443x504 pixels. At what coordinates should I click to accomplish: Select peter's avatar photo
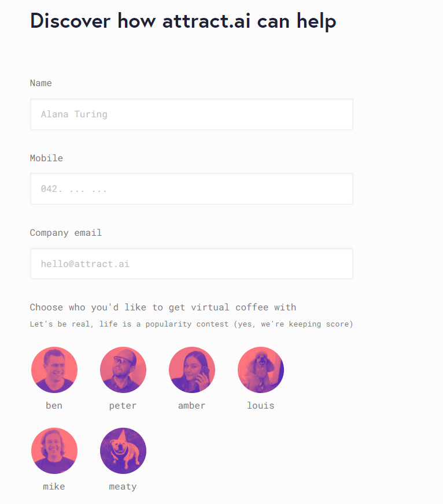click(x=123, y=369)
